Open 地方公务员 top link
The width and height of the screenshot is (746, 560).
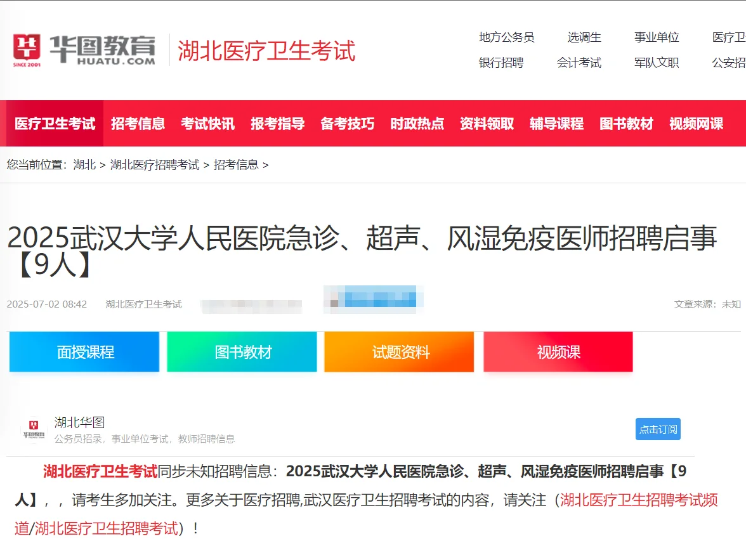[x=506, y=37]
